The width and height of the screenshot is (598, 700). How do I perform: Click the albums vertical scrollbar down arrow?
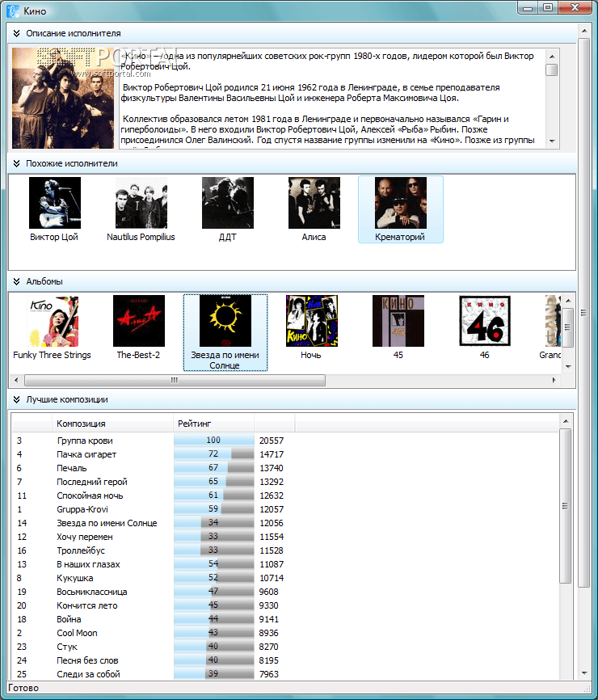[x=568, y=366]
